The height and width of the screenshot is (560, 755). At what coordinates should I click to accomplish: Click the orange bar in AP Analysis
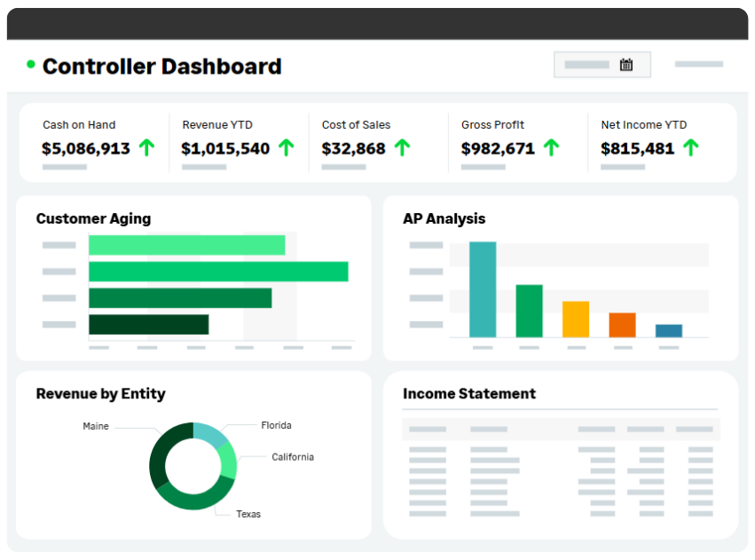622,325
